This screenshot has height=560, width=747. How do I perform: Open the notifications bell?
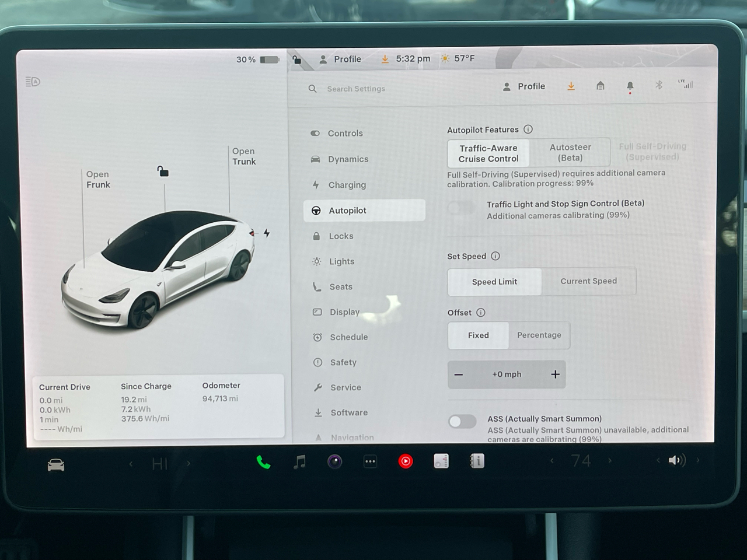[x=630, y=86]
